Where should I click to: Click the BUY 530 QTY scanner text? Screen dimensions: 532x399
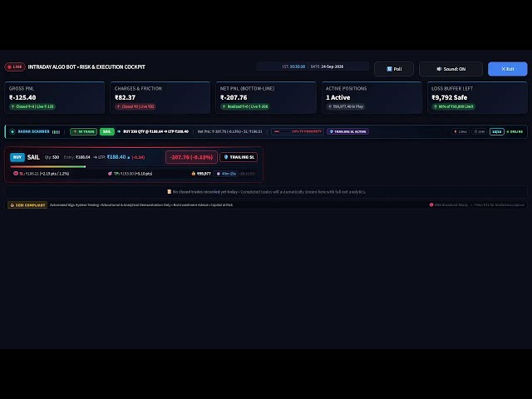(155, 131)
